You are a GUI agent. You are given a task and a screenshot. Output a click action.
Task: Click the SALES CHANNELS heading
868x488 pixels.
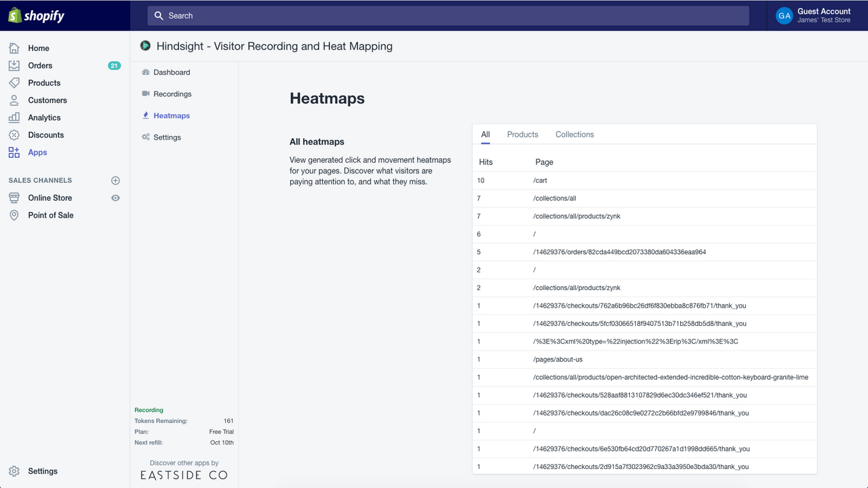[40, 180]
